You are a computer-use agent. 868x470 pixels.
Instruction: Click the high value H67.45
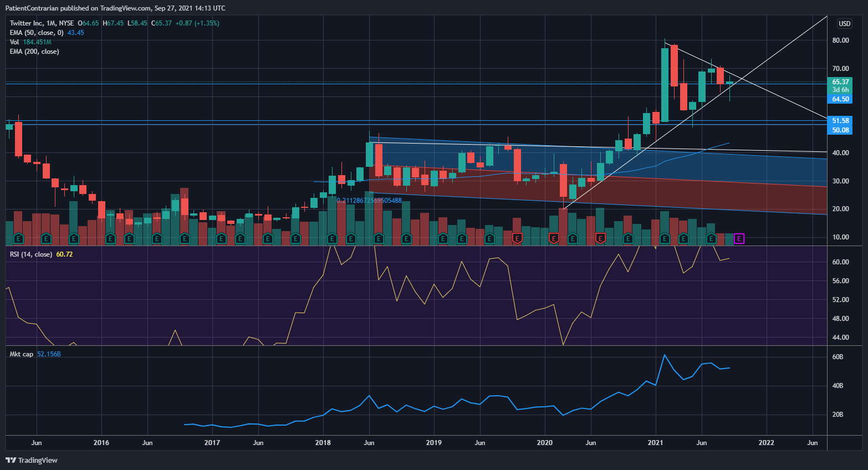click(x=113, y=23)
